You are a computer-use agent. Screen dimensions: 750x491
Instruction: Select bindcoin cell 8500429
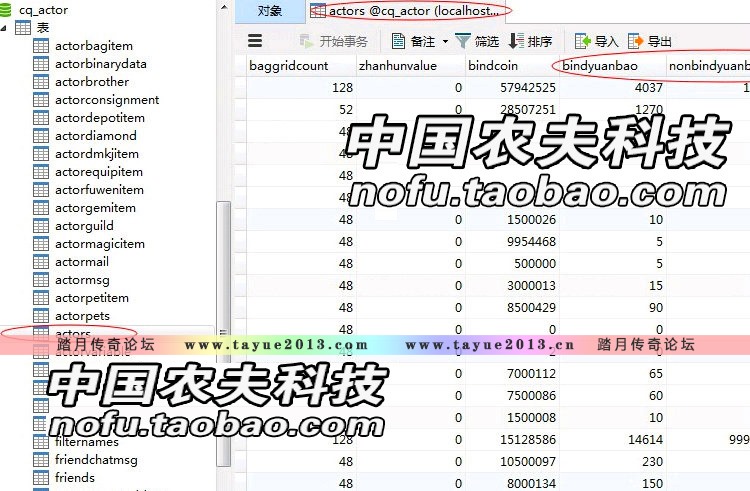[513, 308]
